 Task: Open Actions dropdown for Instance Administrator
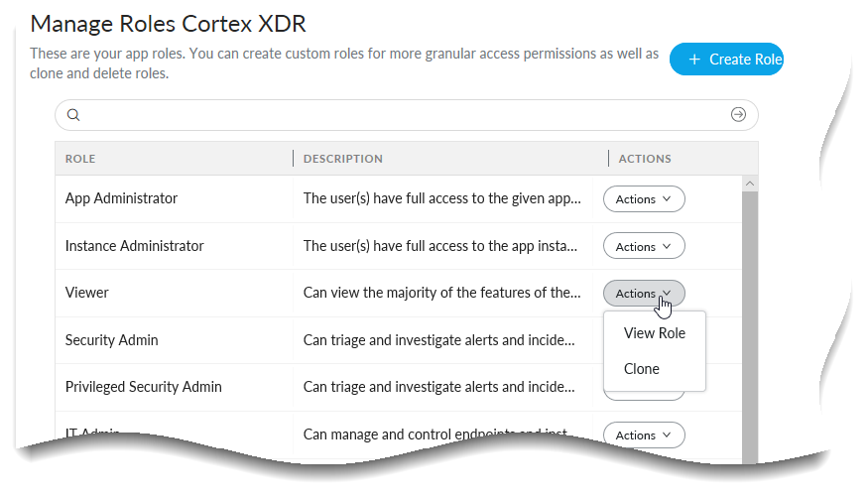[x=644, y=246]
